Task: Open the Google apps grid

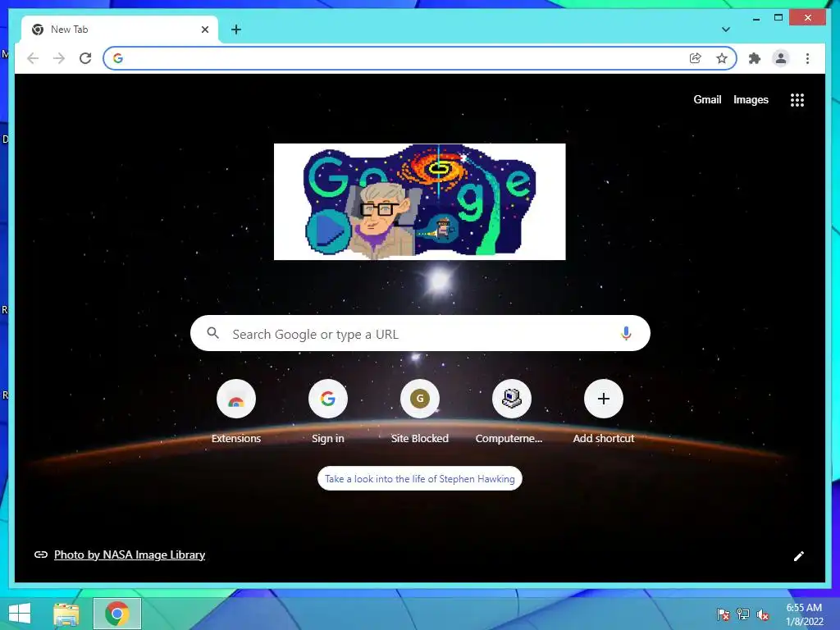Action: [797, 99]
